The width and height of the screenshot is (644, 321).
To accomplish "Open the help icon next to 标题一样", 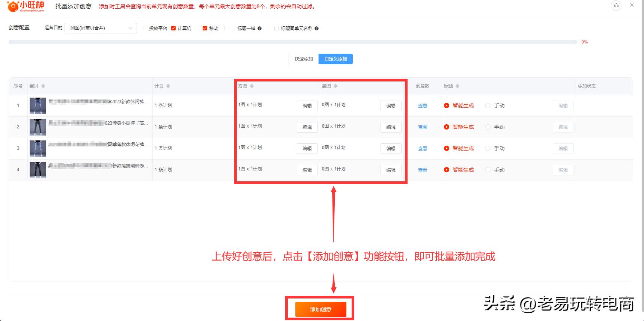I will tap(259, 29).
